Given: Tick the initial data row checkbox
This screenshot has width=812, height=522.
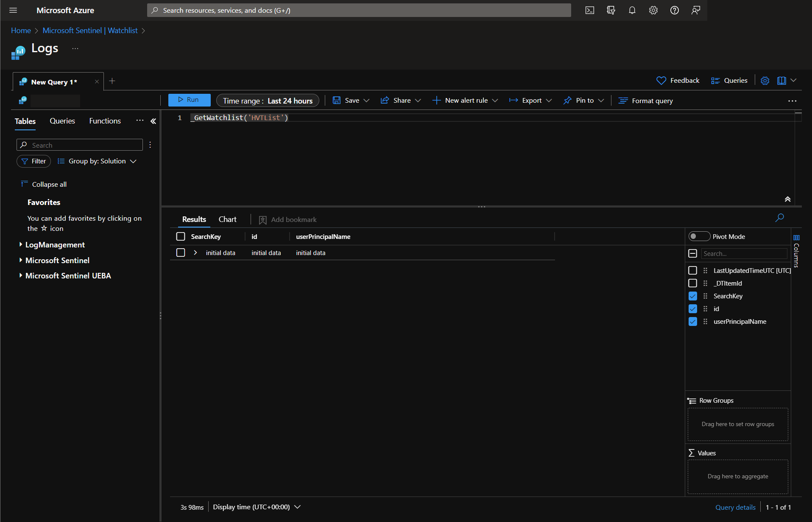Looking at the screenshot, I should point(181,253).
